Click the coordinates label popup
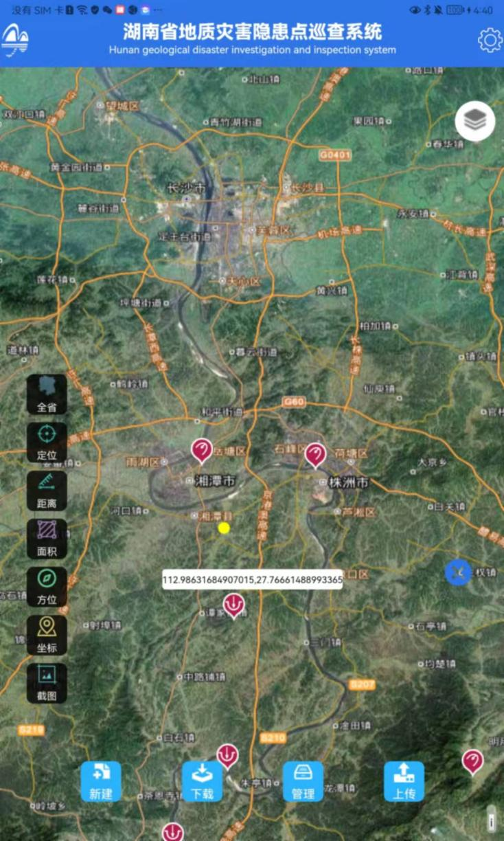 point(252,580)
